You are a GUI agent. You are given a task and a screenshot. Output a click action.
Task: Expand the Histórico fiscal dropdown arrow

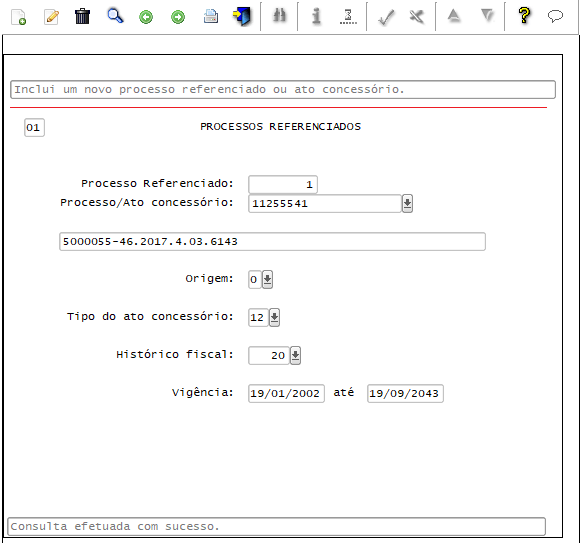[x=295, y=356]
